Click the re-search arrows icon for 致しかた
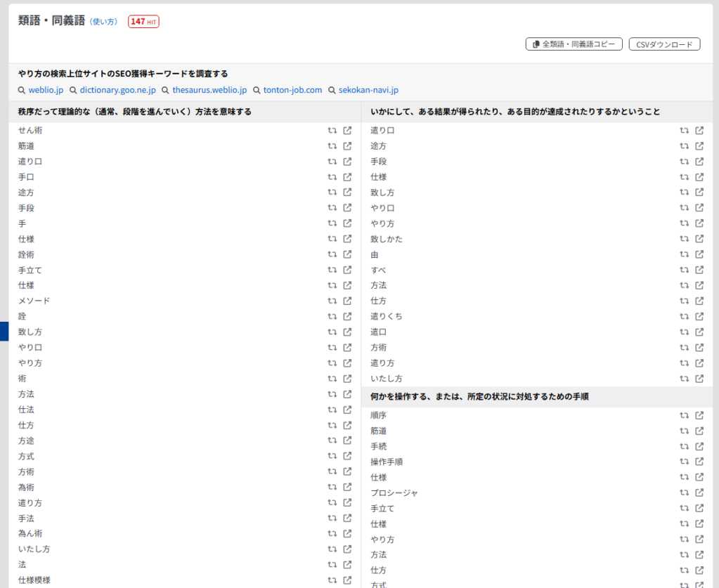719x588 pixels. [x=684, y=239]
